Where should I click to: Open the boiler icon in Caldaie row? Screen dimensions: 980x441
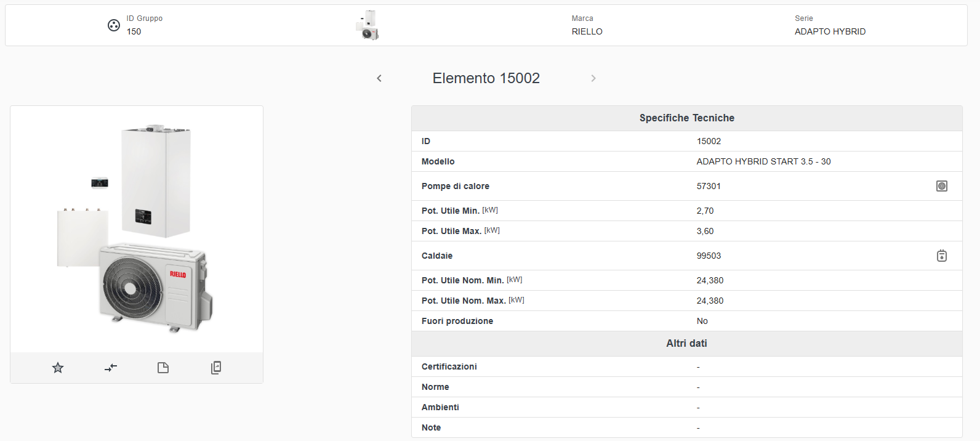[x=941, y=256]
